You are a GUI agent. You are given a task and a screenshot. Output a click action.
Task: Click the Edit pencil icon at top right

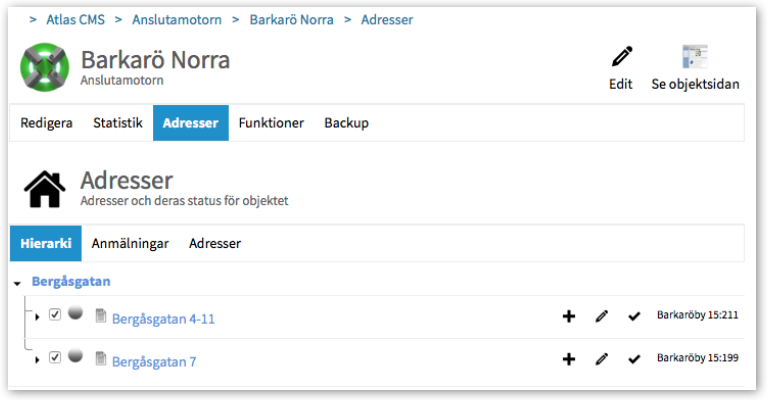click(622, 57)
